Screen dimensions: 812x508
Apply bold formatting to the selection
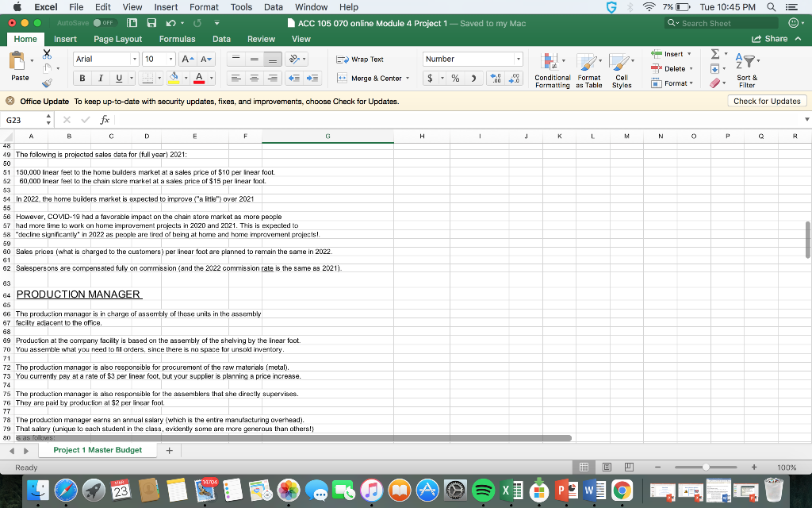82,79
